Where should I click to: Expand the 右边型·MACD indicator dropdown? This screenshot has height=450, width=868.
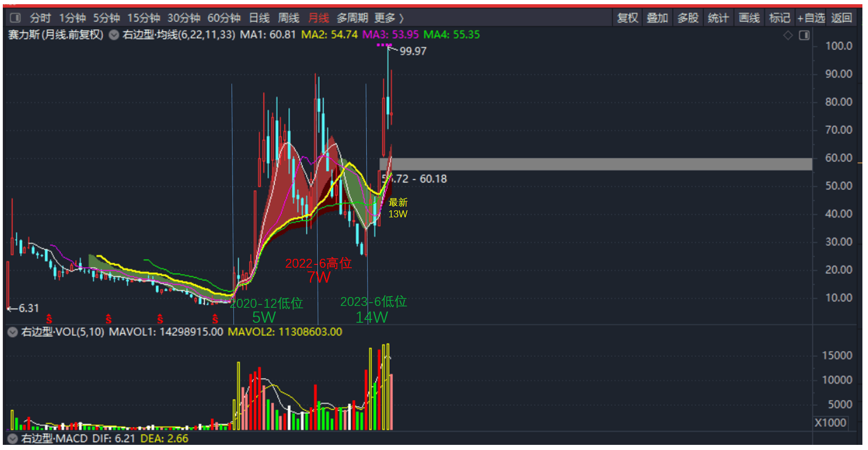pyautogui.click(x=13, y=439)
